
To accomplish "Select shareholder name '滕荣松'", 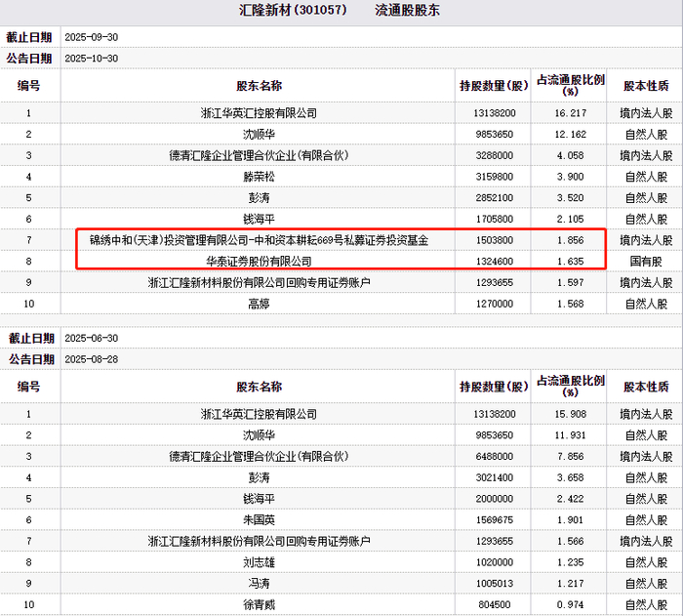I will [260, 177].
